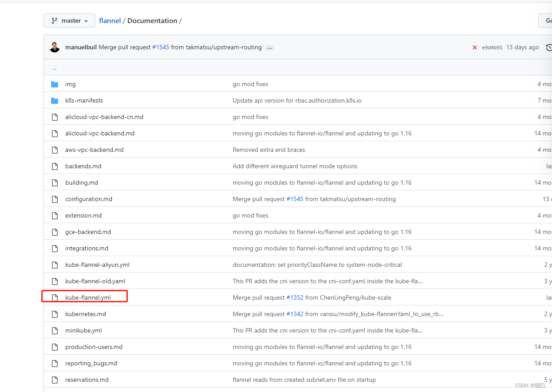Open commit hash e9d4b91
Screen dimensions: 552x392
pyautogui.click(x=492, y=48)
